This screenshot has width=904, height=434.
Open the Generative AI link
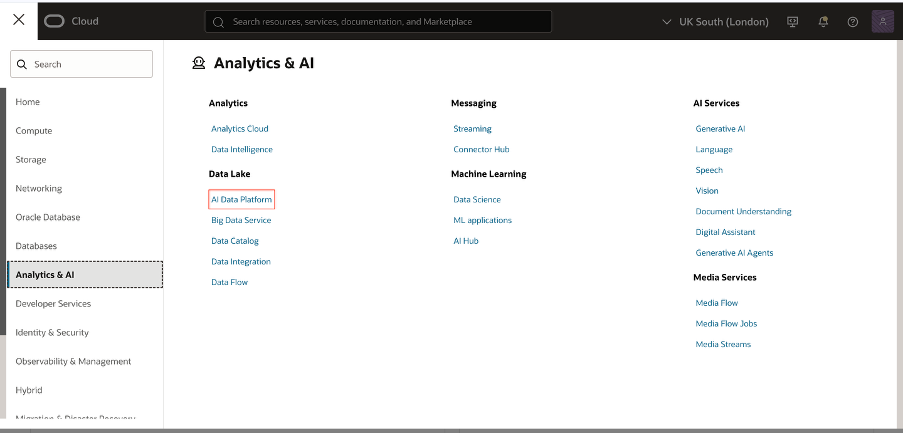[x=720, y=129]
